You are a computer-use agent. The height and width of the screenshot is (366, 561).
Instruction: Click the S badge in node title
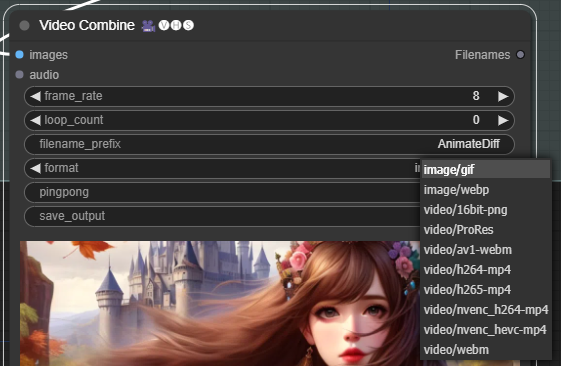coord(188,25)
